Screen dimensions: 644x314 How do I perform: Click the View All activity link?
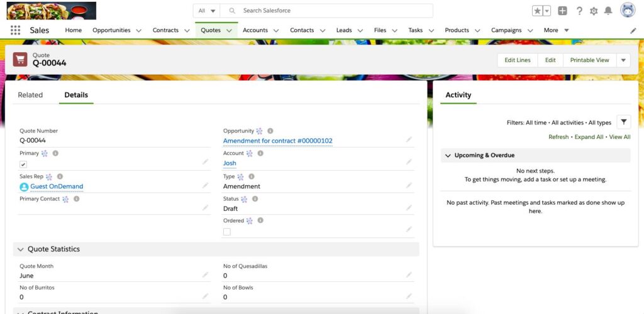(x=619, y=137)
